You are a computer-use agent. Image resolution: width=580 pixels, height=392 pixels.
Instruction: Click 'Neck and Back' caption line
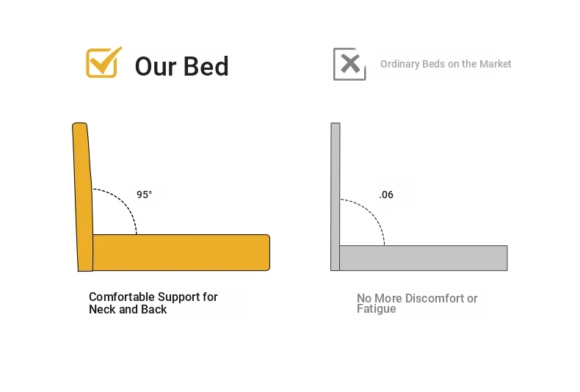128,309
